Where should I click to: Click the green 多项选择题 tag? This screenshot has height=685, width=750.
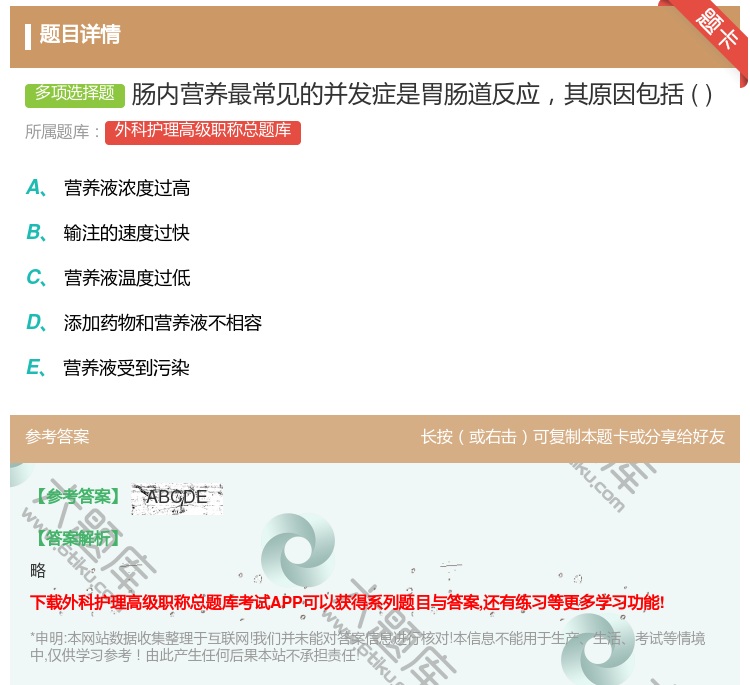pyautogui.click(x=74, y=94)
